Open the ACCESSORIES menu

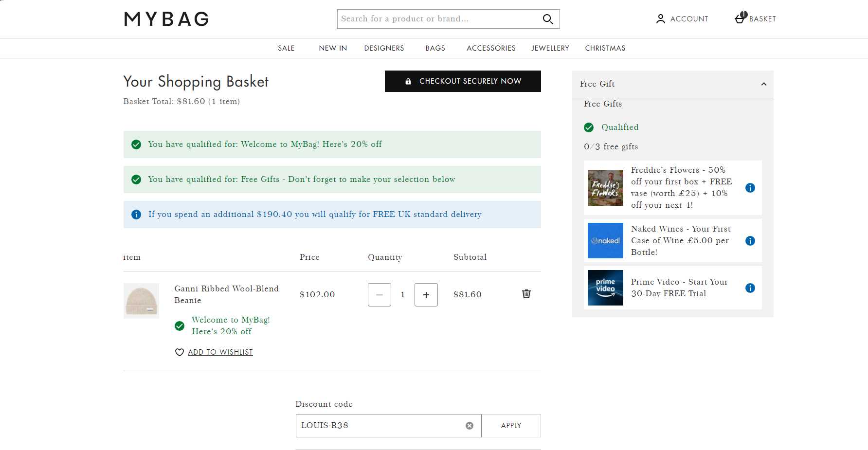click(x=491, y=48)
